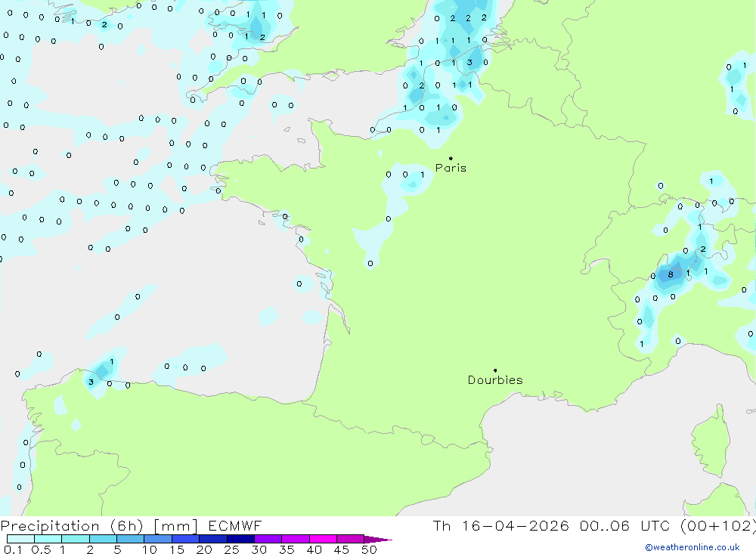
Task: Pick the 10–15 mm legend swatch
Action: pyautogui.click(x=158, y=539)
